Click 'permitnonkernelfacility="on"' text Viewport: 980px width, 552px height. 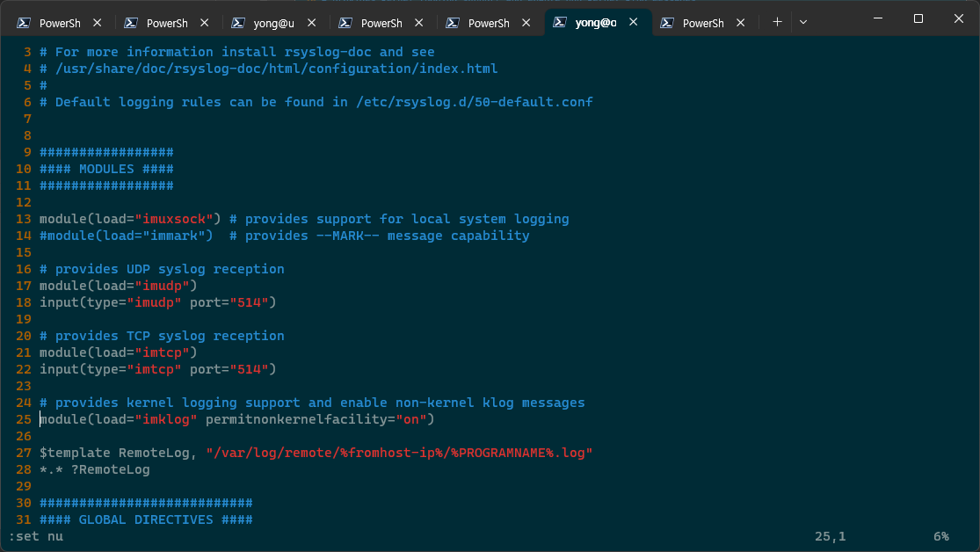316,419
